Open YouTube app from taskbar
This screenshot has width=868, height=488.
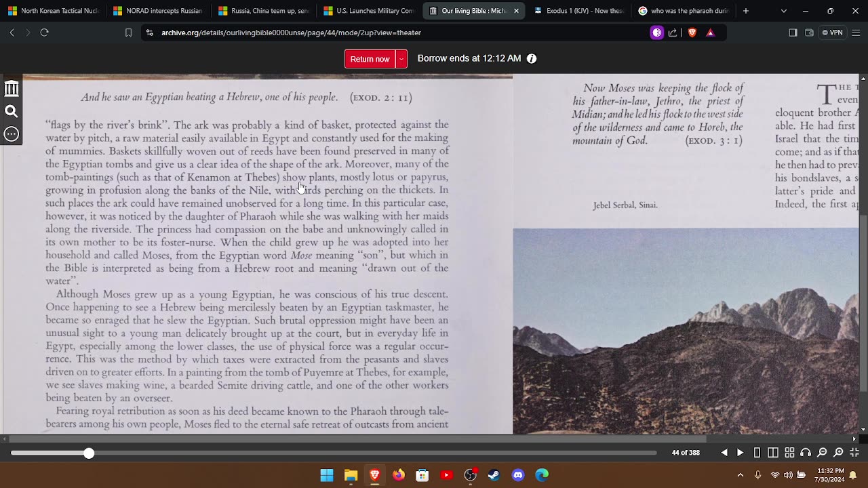(x=446, y=475)
